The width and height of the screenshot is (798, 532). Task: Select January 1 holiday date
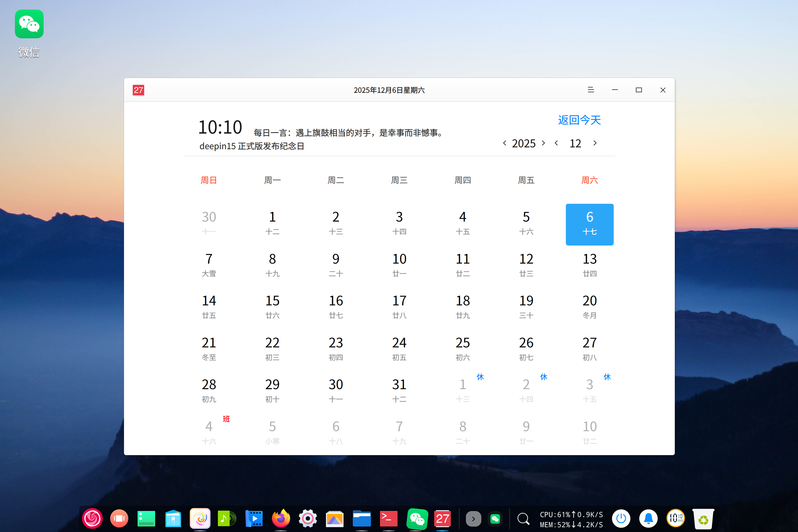pyautogui.click(x=462, y=390)
